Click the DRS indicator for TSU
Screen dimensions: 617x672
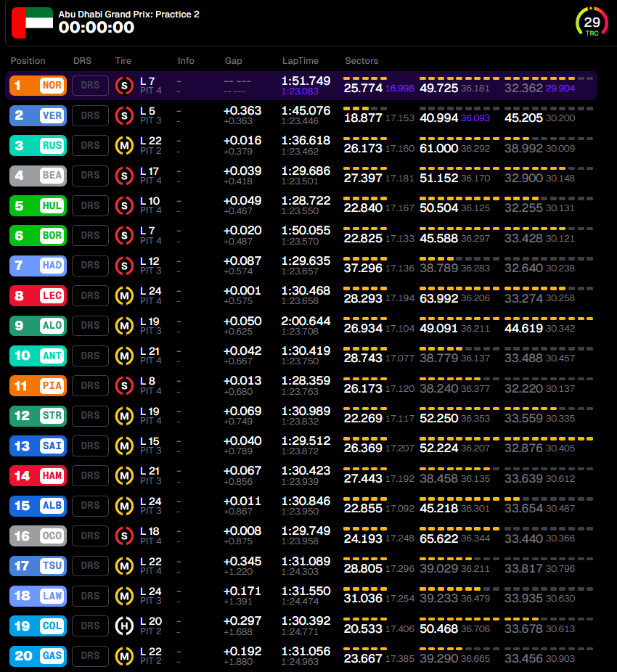coord(90,566)
